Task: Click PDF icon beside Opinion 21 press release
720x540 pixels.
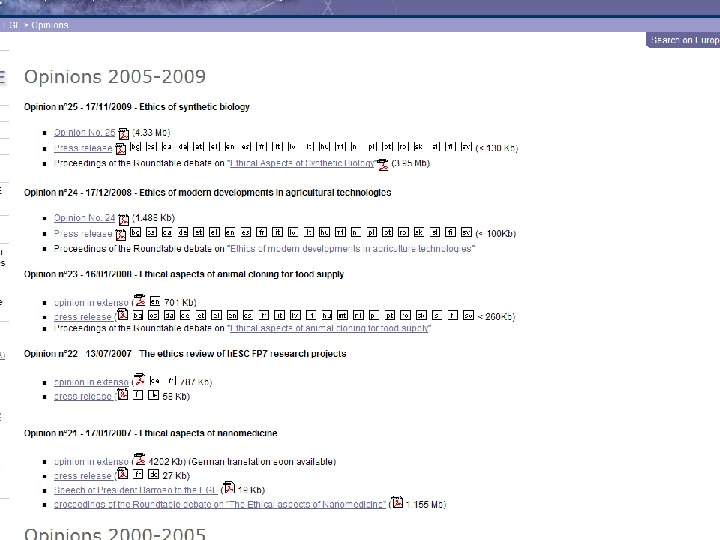Action: tap(122, 473)
